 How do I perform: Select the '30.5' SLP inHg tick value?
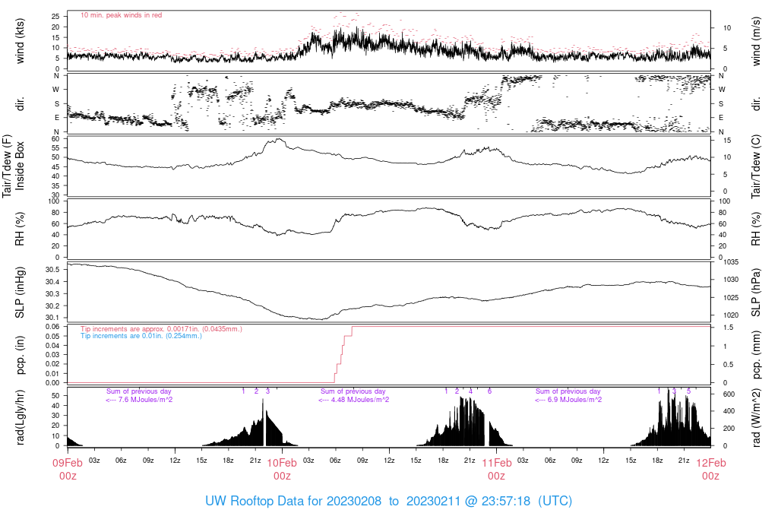(52, 270)
